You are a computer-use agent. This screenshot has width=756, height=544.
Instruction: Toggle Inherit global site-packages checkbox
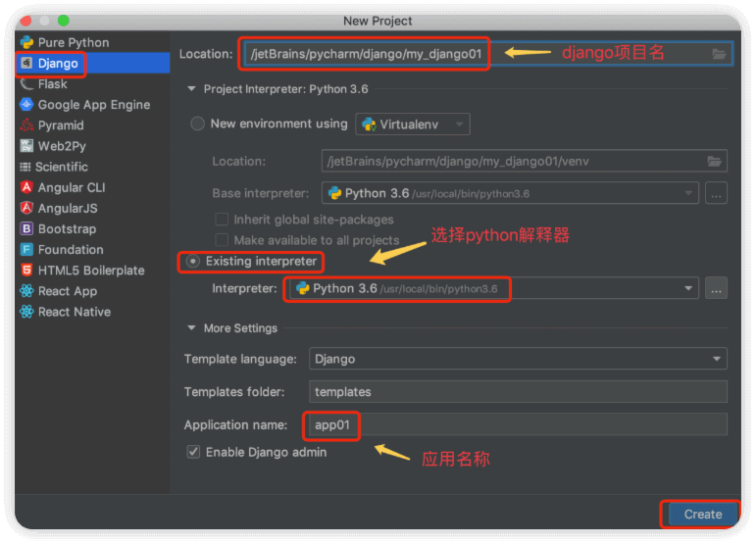pyautogui.click(x=222, y=220)
